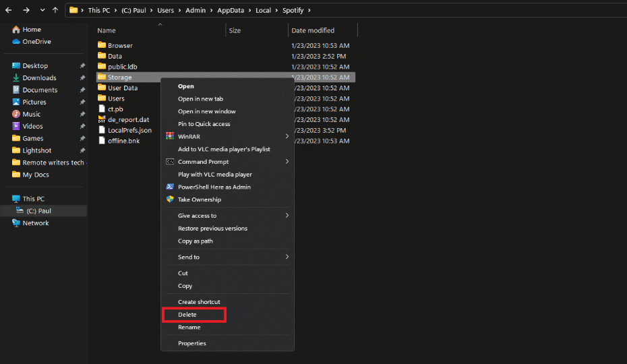The height and width of the screenshot is (364, 627).
Task: Click pin icon beside Desktop
Action: coord(82,66)
